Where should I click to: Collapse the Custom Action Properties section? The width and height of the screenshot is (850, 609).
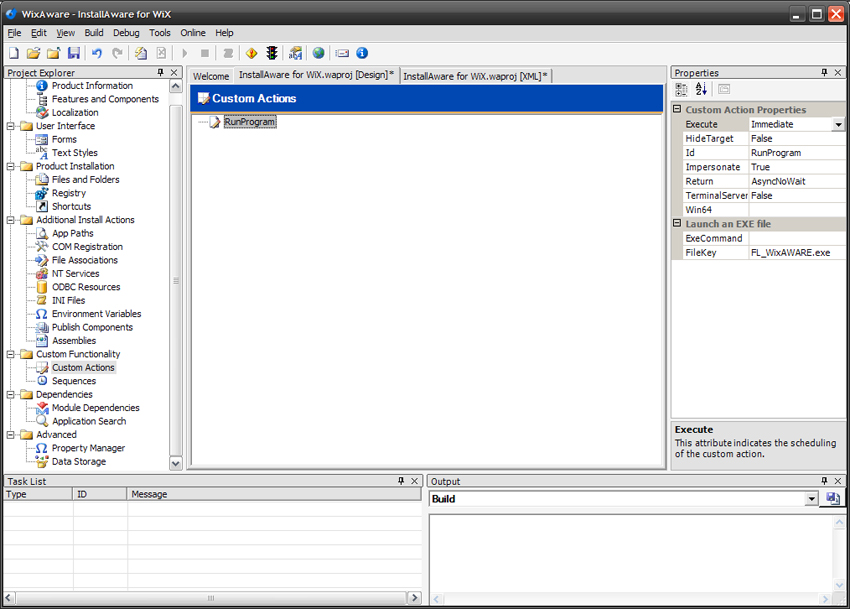[x=677, y=109]
